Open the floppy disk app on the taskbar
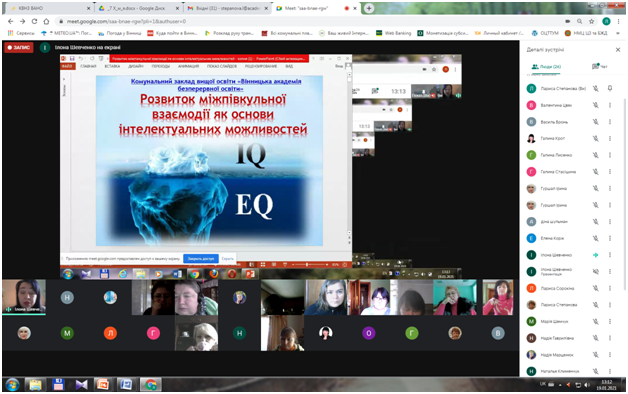This screenshot has width=628, height=394. tap(58, 385)
